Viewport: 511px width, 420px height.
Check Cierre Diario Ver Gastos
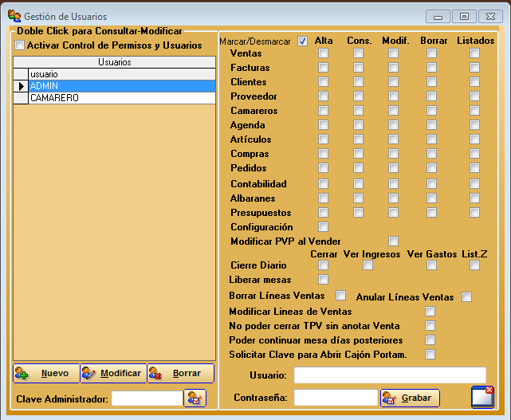(x=431, y=265)
